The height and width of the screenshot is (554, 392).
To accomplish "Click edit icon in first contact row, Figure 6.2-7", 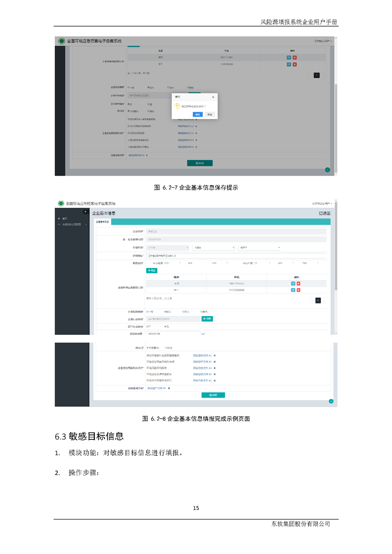I will (288, 58).
